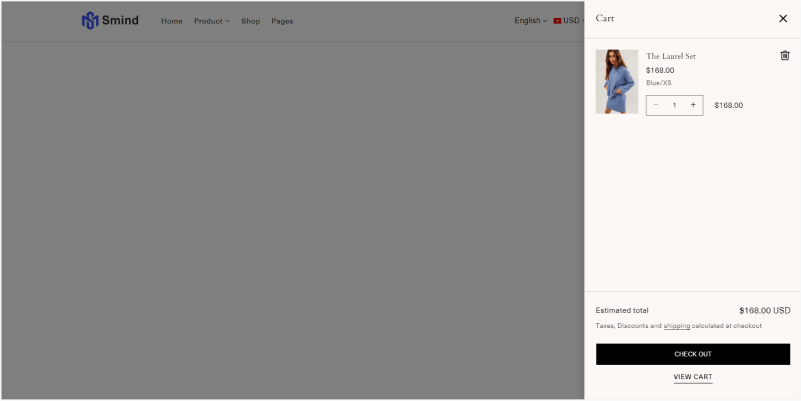This screenshot has height=401, width=801.
Task: Decrease quantity with the minus button
Action: pyautogui.click(x=656, y=105)
